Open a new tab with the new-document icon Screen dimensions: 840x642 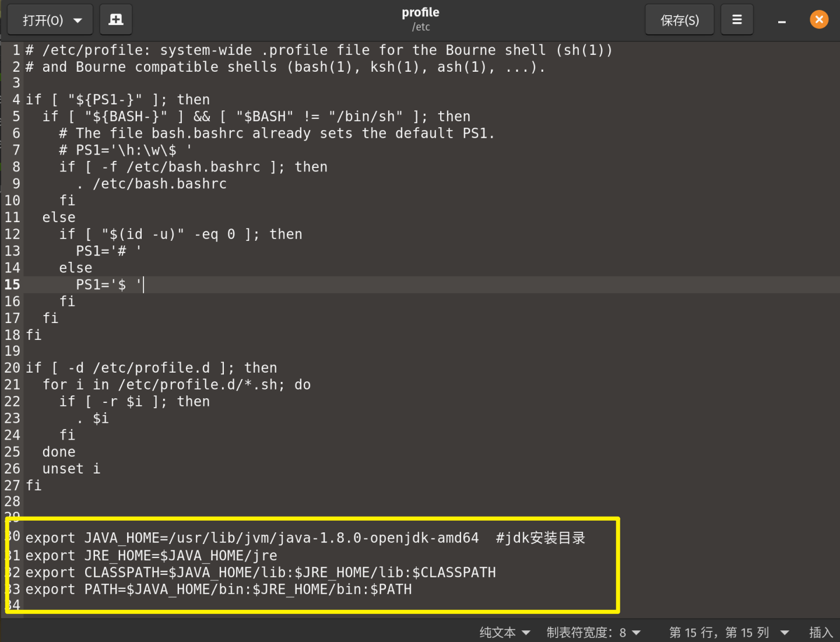click(x=115, y=19)
